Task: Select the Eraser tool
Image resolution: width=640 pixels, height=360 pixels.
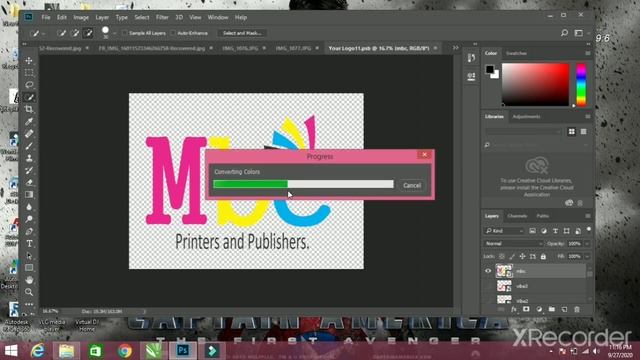Action: [x=29, y=182]
